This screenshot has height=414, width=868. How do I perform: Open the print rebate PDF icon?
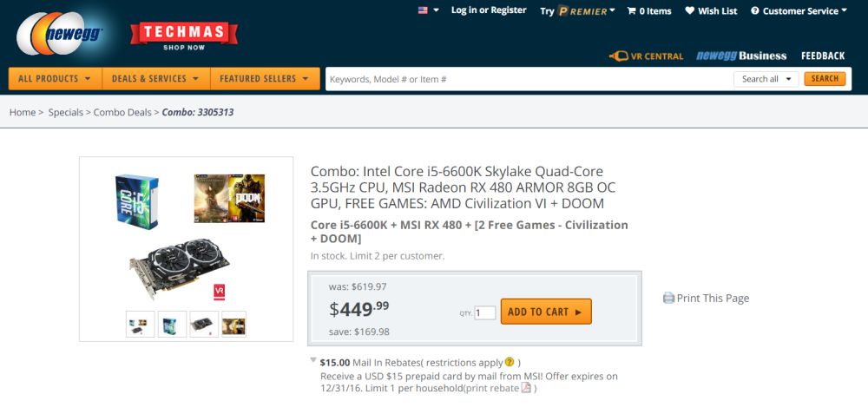pos(526,388)
